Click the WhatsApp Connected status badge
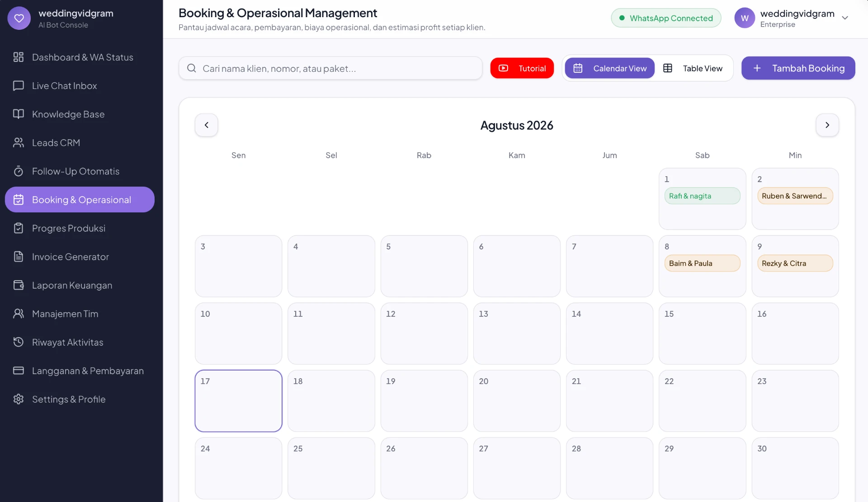 666,18
